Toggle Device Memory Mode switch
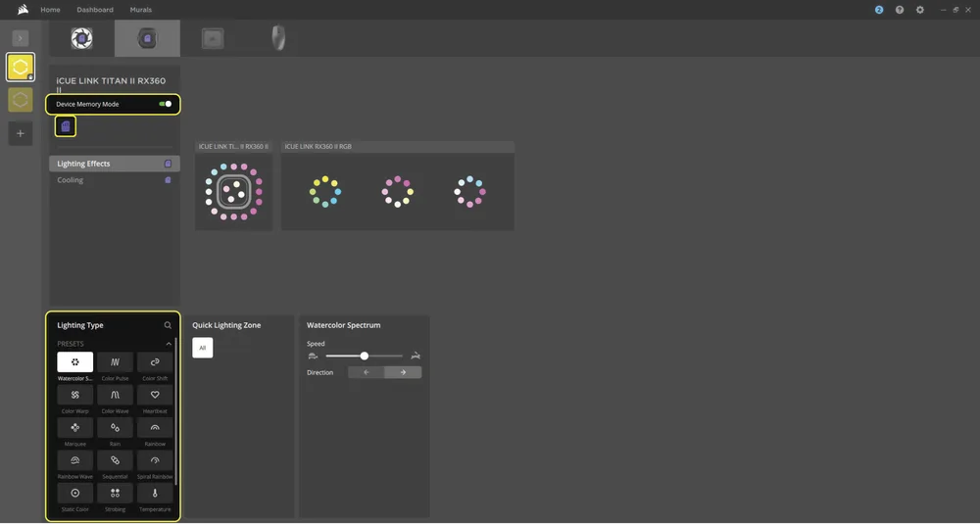This screenshot has height=524, width=980. pyautogui.click(x=165, y=104)
